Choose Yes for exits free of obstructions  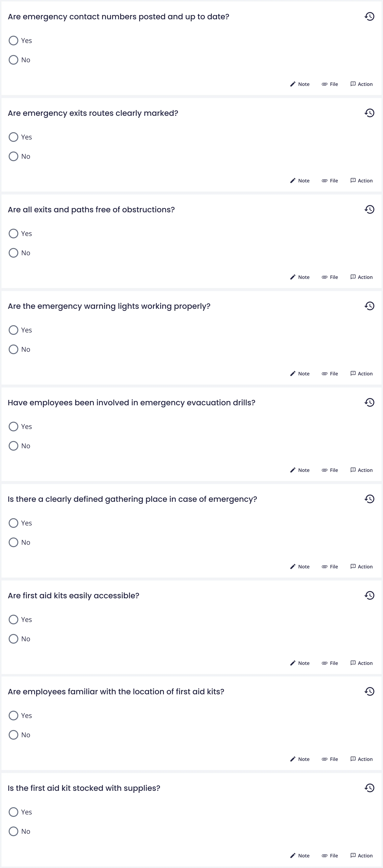coord(13,234)
